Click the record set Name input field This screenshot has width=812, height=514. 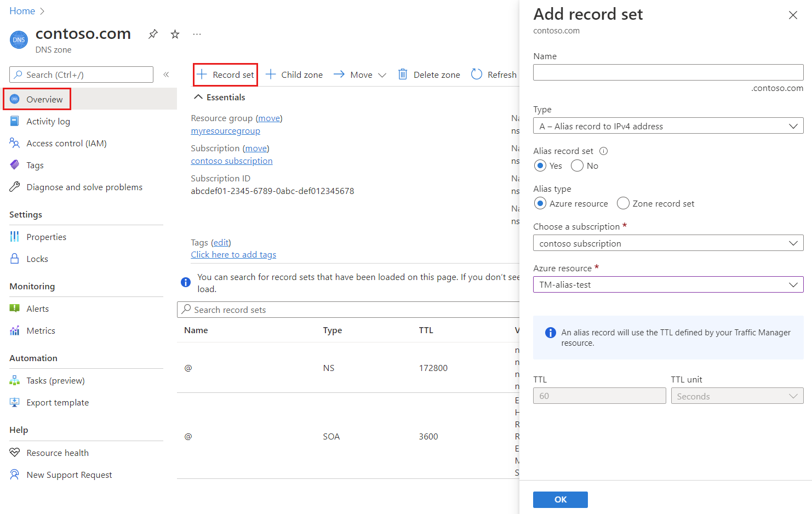click(668, 72)
